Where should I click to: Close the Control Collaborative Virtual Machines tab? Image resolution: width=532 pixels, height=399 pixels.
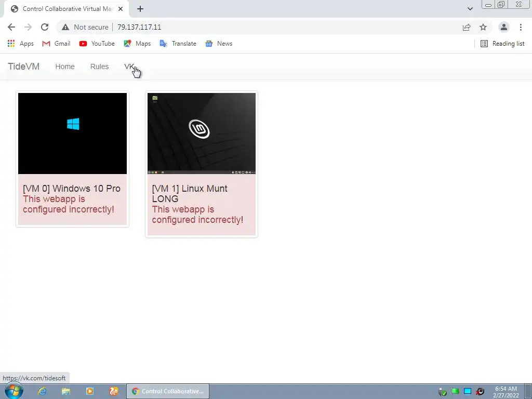(x=121, y=9)
